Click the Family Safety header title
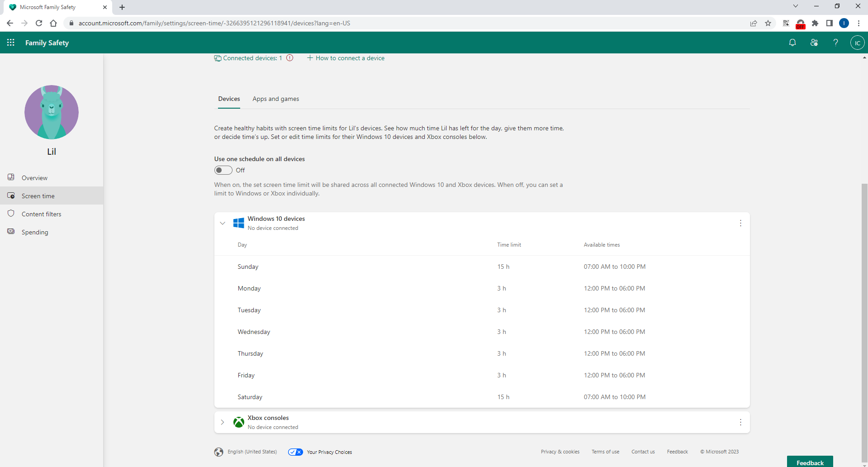868x467 pixels. click(x=47, y=43)
